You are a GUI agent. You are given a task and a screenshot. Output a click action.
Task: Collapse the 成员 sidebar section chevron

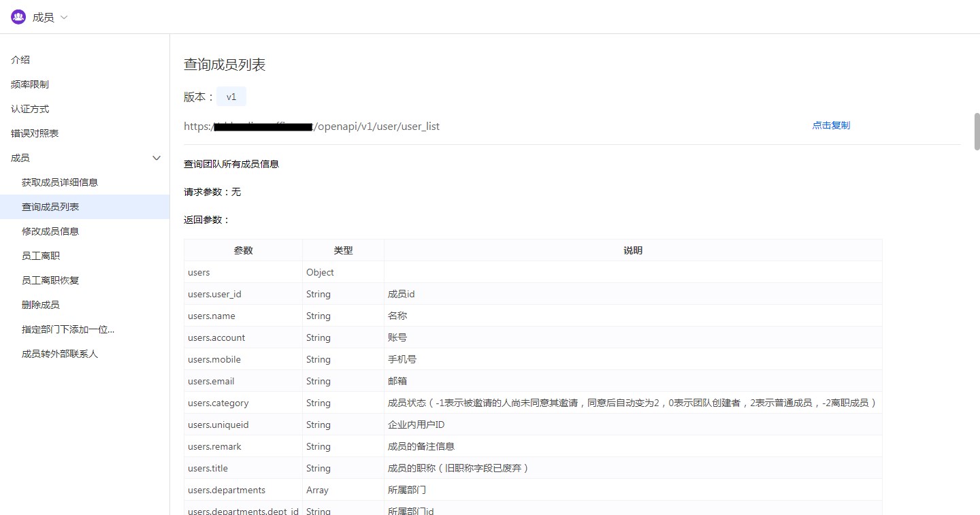point(156,158)
